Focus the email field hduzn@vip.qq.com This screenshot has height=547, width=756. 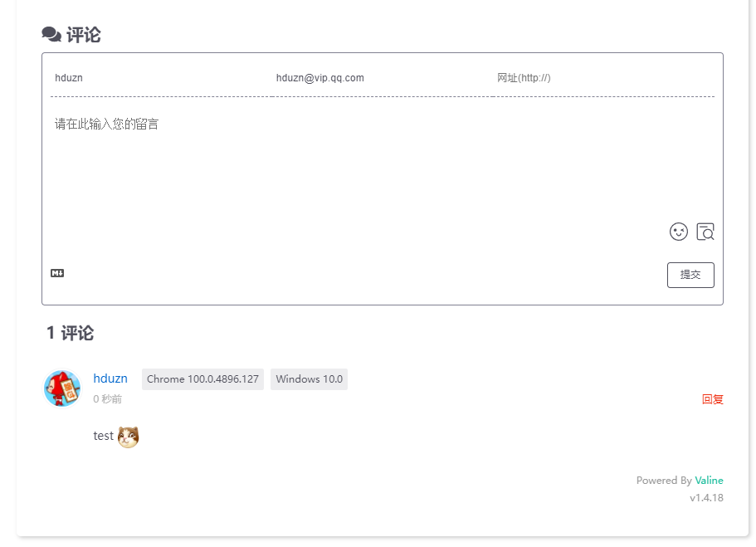point(382,78)
